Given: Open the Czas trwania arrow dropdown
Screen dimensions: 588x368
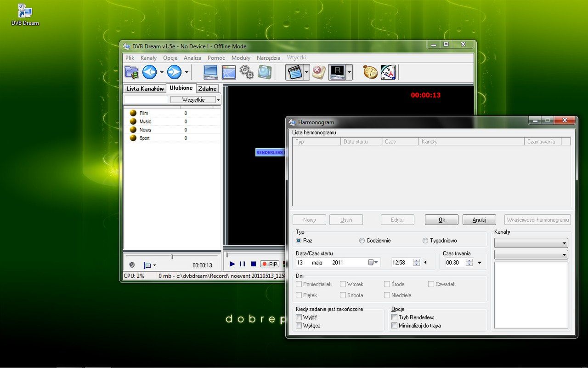Looking at the screenshot, I should [480, 263].
